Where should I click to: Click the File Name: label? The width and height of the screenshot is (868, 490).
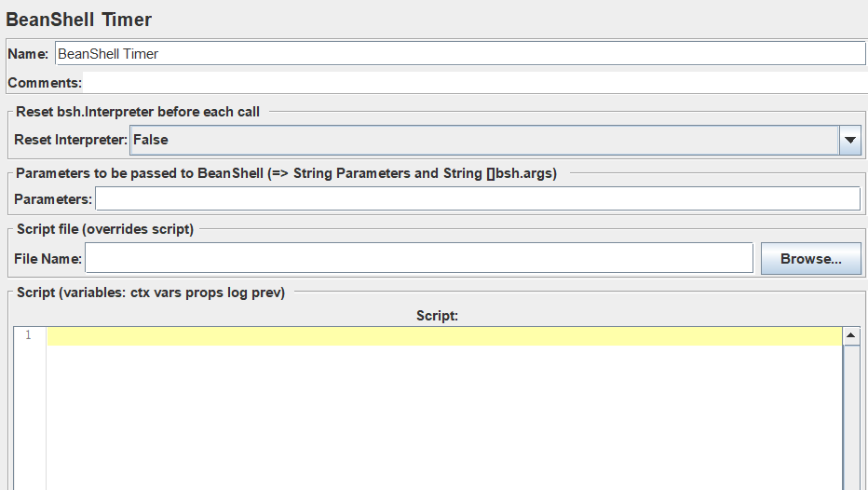(47, 259)
